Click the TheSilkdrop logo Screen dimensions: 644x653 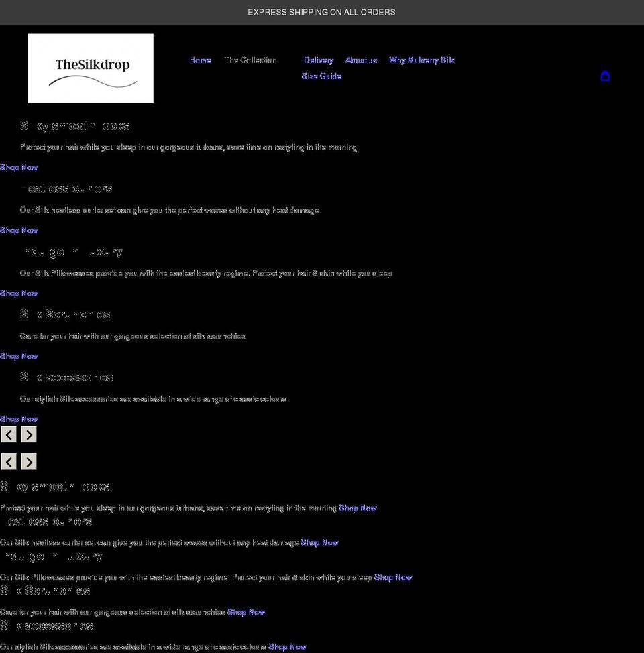pyautogui.click(x=90, y=68)
